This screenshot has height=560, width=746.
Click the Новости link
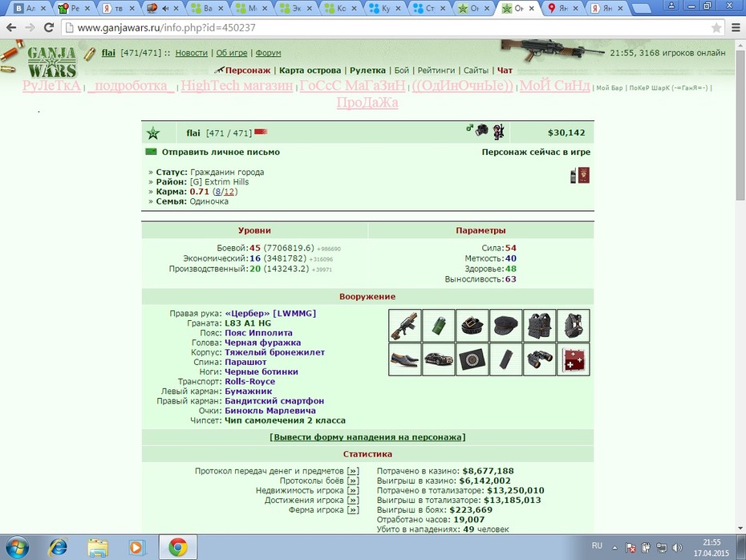pos(191,53)
